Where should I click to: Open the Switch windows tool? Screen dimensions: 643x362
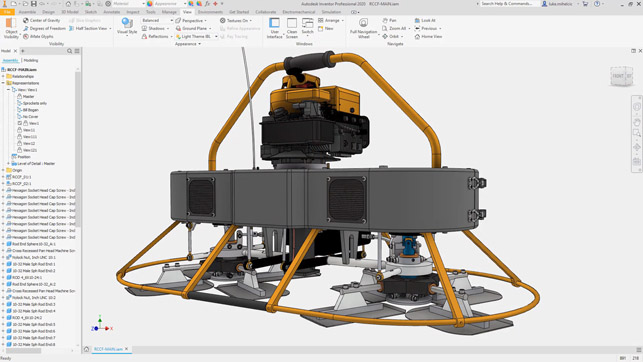click(308, 27)
